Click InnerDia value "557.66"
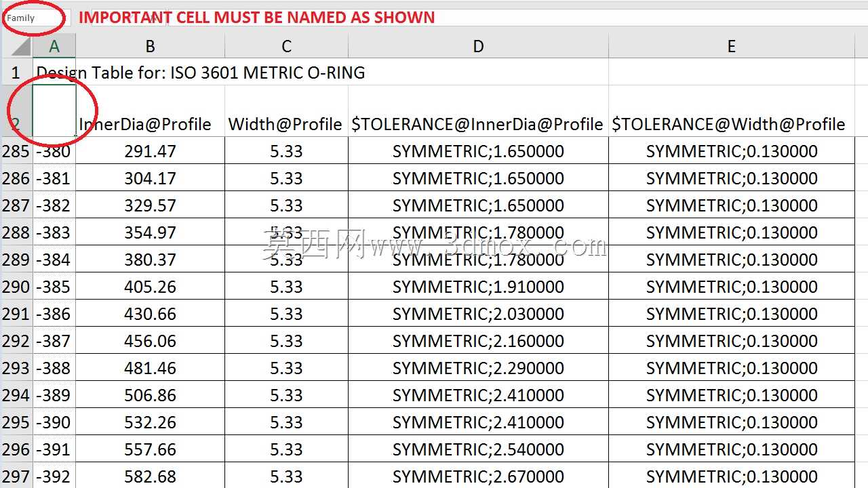The height and width of the screenshot is (488, 868). coord(150,449)
